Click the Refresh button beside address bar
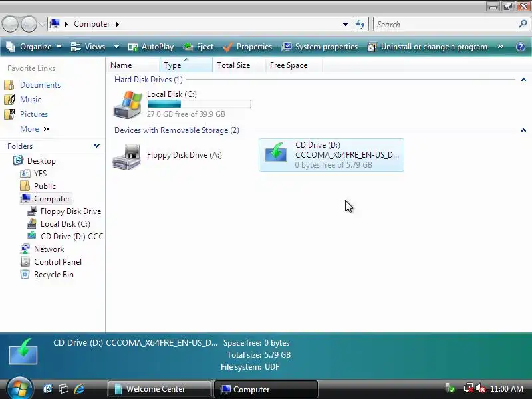Screen dimensions: 532x399 coord(360,24)
